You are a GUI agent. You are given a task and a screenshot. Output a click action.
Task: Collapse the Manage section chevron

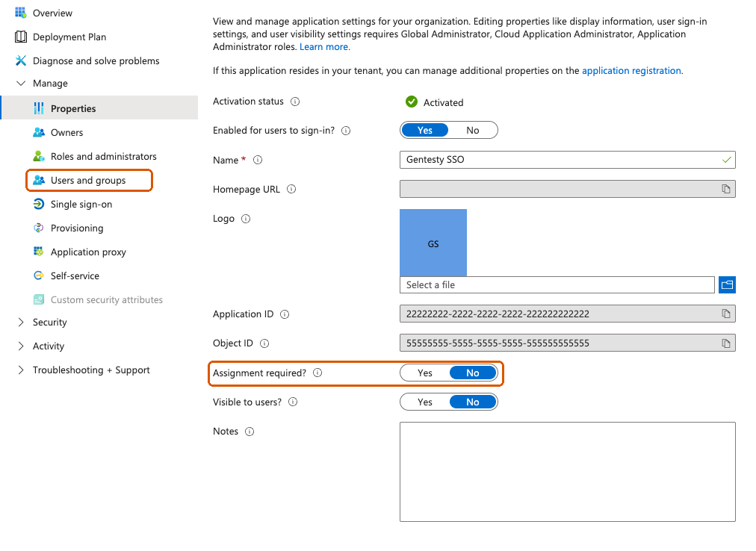coord(21,83)
